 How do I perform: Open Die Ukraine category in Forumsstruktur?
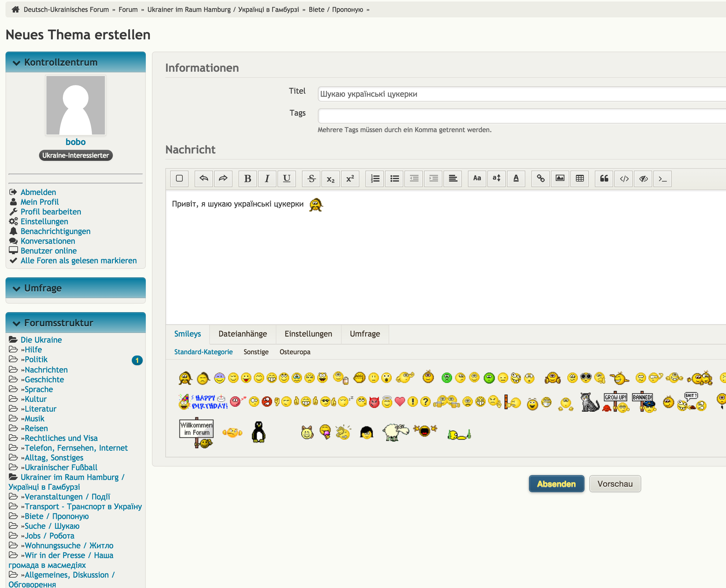click(x=41, y=340)
